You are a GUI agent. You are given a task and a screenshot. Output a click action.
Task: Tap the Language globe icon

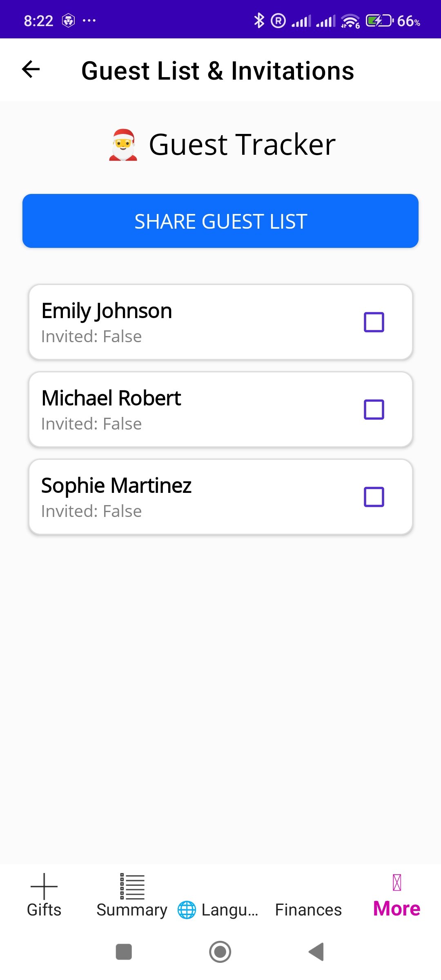click(187, 910)
